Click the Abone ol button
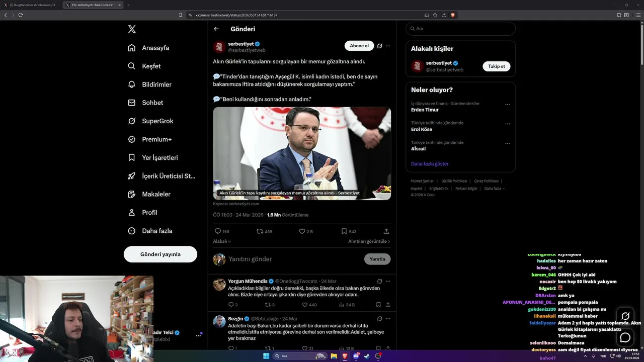 point(359,46)
